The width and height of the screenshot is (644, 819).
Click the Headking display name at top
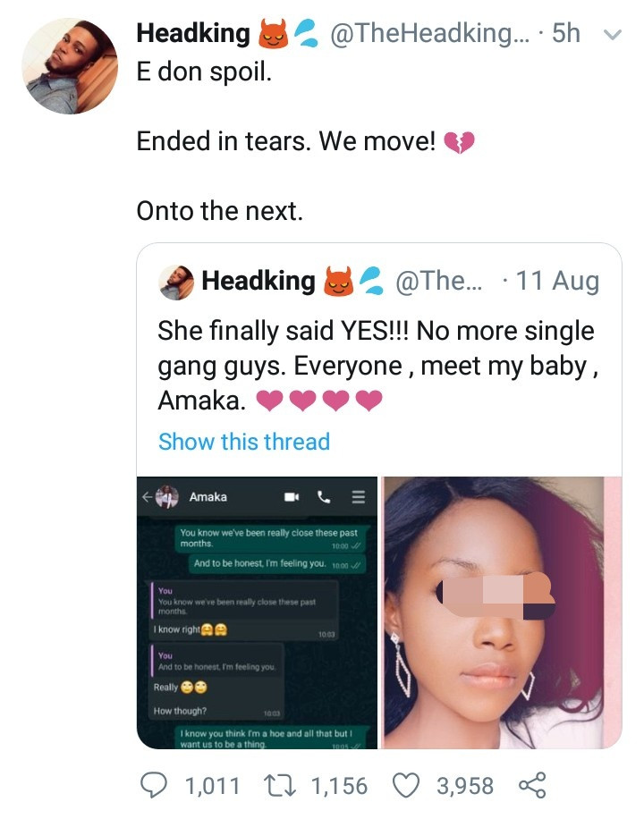pos(193,34)
